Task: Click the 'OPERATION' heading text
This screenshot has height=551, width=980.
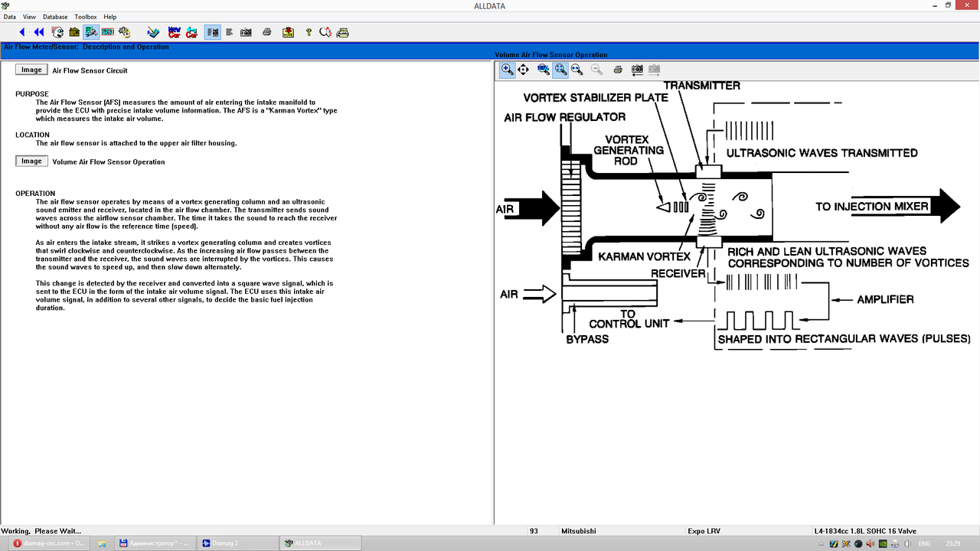Action: pos(35,194)
